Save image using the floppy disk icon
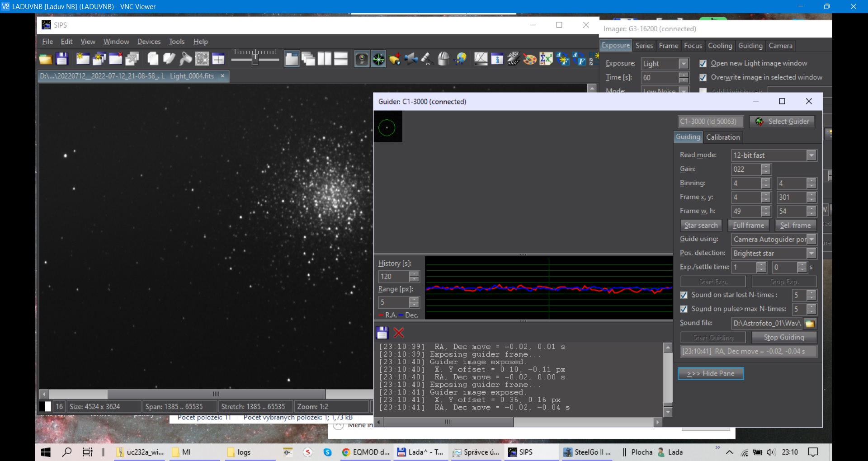The height and width of the screenshot is (461, 868). (x=62, y=59)
